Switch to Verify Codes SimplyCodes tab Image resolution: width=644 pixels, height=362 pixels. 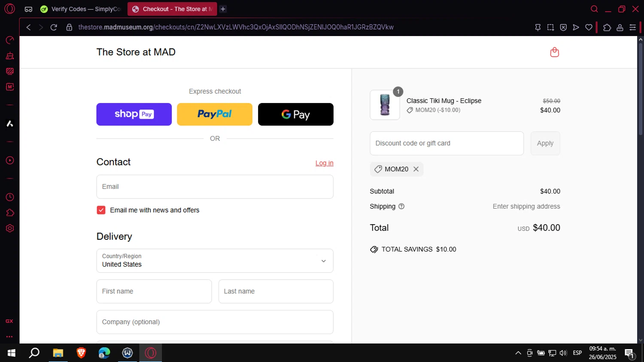pyautogui.click(x=81, y=9)
